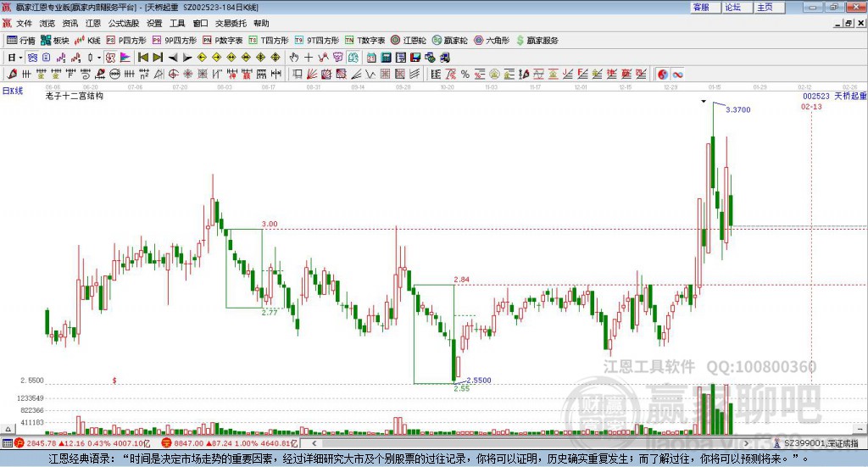Open the 公式选股 menu
The image size is (868, 467).
pos(124,23)
